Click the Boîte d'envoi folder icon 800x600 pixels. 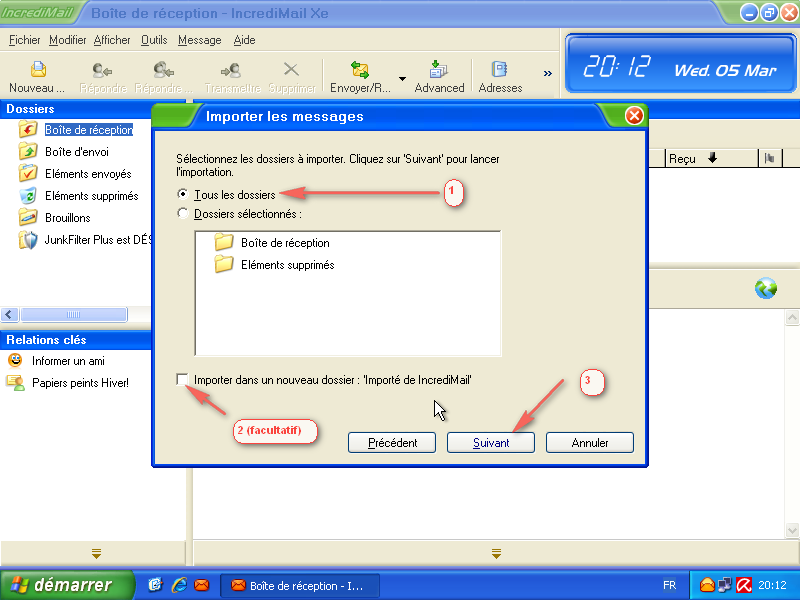point(28,151)
